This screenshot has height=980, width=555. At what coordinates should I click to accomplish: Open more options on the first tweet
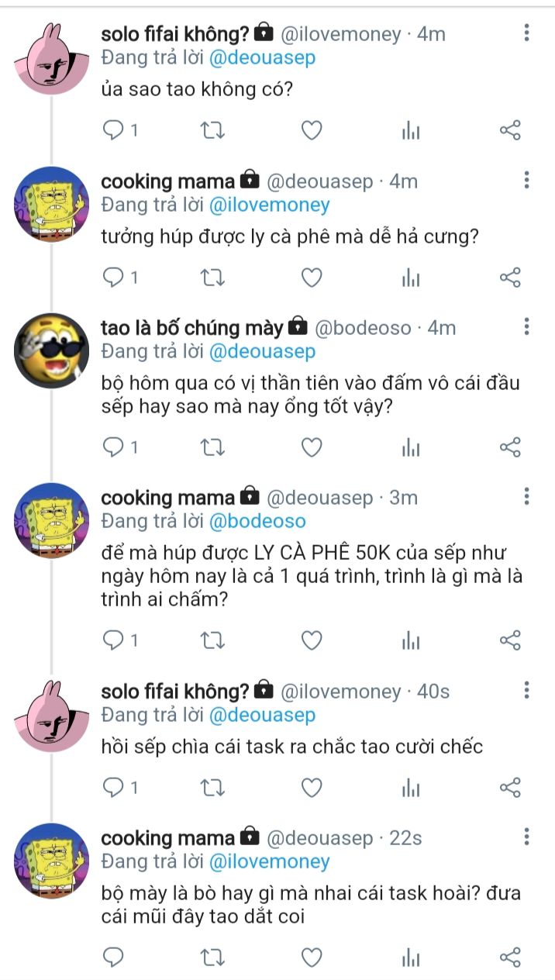click(x=527, y=33)
